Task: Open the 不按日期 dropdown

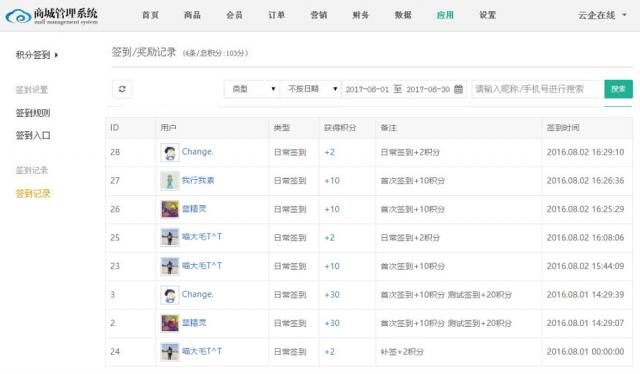Action: [x=311, y=89]
